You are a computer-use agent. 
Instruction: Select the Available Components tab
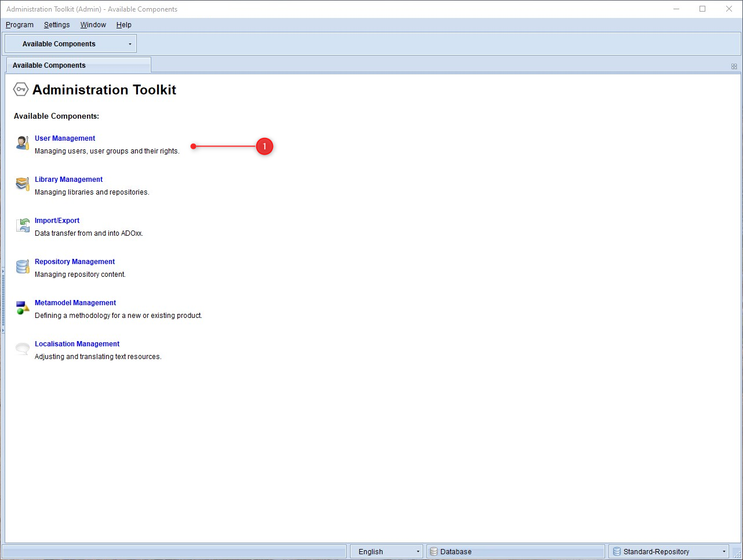click(78, 65)
